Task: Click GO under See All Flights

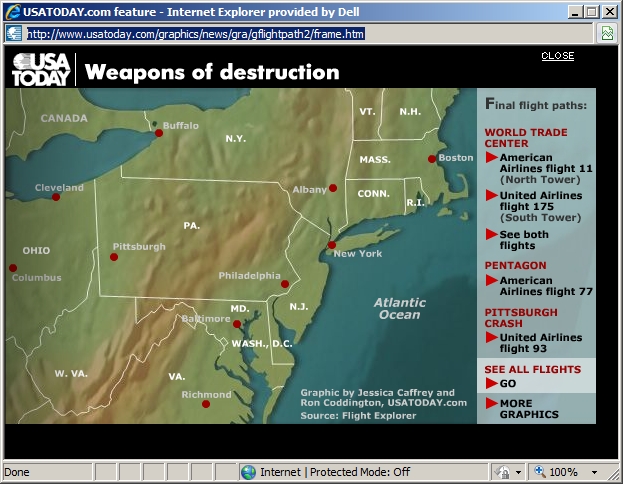Action: click(x=508, y=383)
